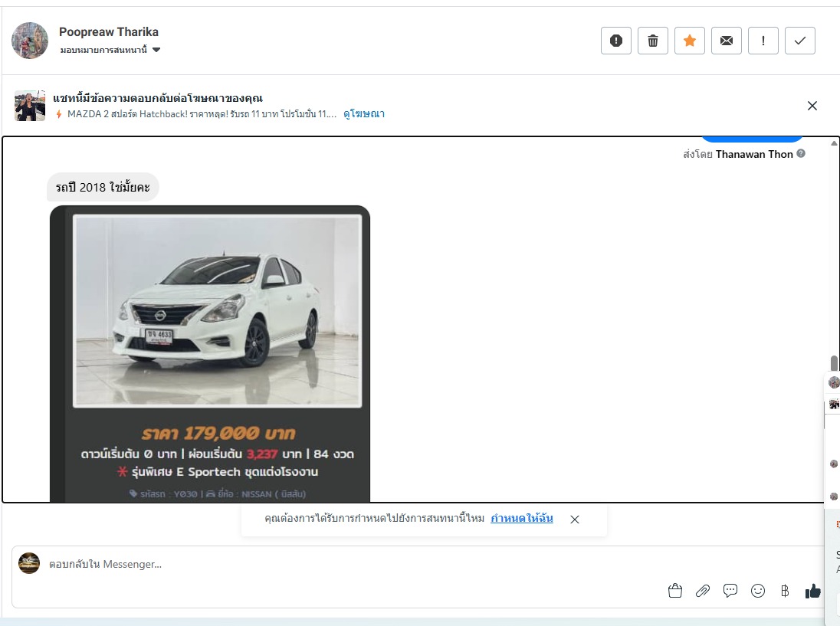Open the shopping bag products icon
Image resolution: width=840 pixels, height=626 pixels.
(x=674, y=591)
